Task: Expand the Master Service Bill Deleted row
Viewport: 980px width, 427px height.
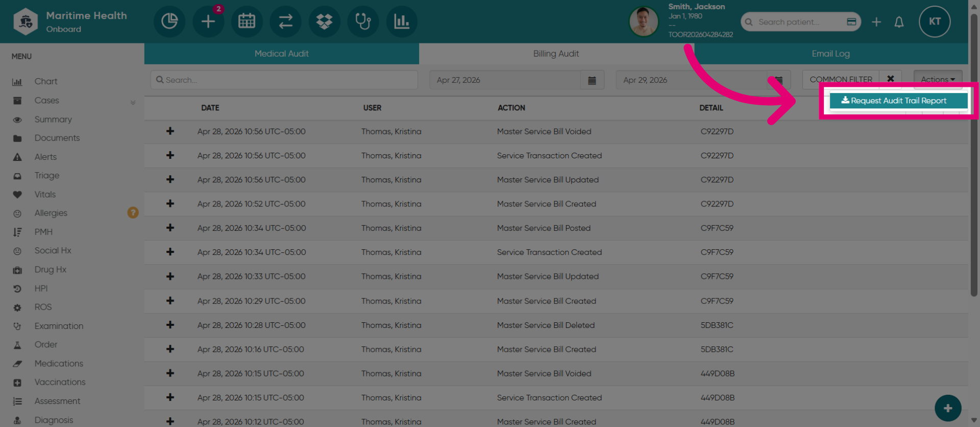Action: [x=170, y=325]
